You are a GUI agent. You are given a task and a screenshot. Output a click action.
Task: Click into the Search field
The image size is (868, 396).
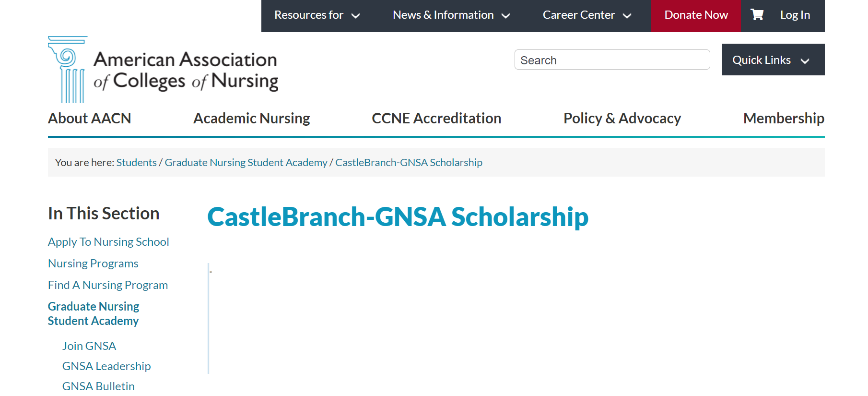pos(612,60)
